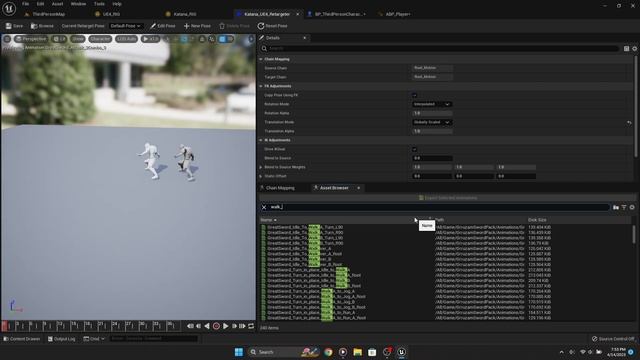Reset Translation Mode to default arrow
This screenshot has height=360, width=640.
tap(629, 122)
